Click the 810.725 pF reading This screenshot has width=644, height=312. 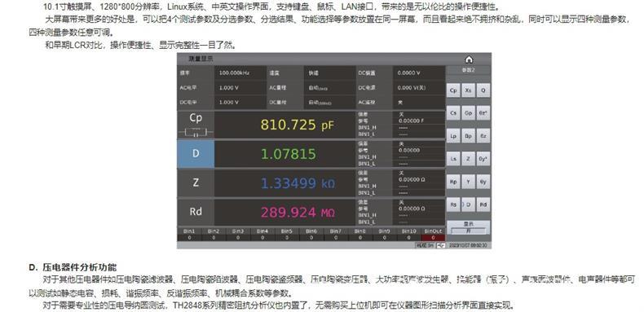(298, 125)
